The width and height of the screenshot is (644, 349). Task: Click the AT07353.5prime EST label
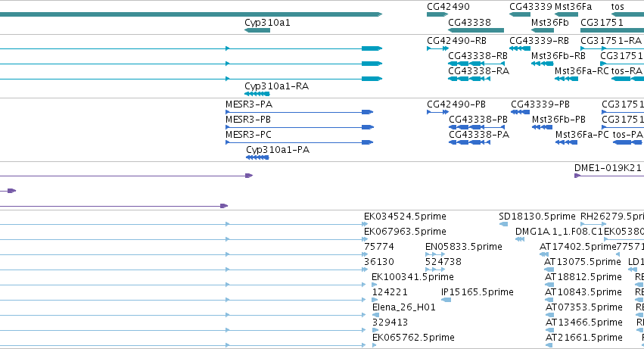[584, 308]
